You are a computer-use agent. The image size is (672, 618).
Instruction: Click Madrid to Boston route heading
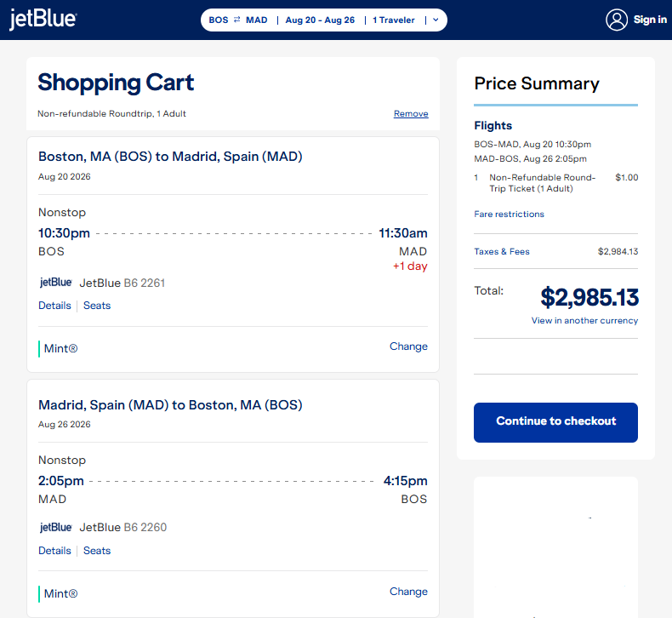170,405
